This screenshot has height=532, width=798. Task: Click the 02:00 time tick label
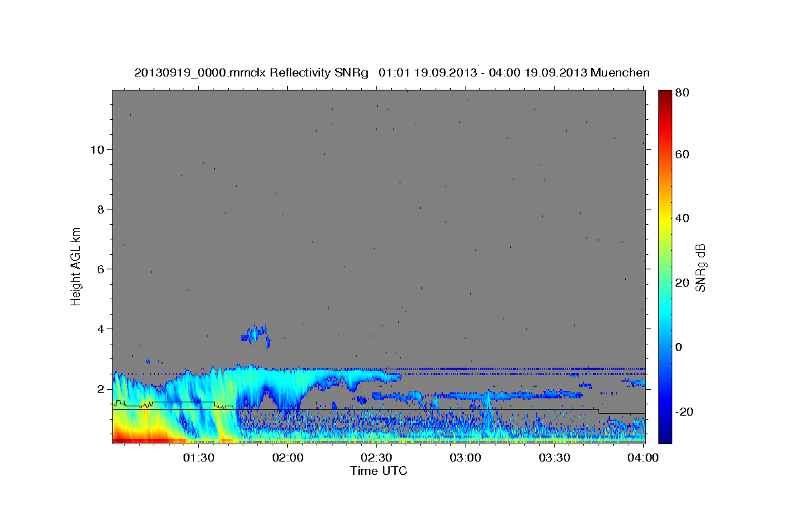pyautogui.click(x=289, y=458)
